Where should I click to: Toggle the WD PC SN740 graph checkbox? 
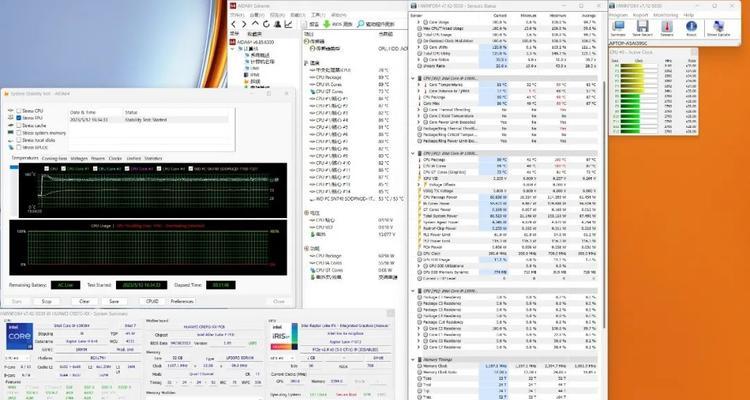(x=191, y=168)
